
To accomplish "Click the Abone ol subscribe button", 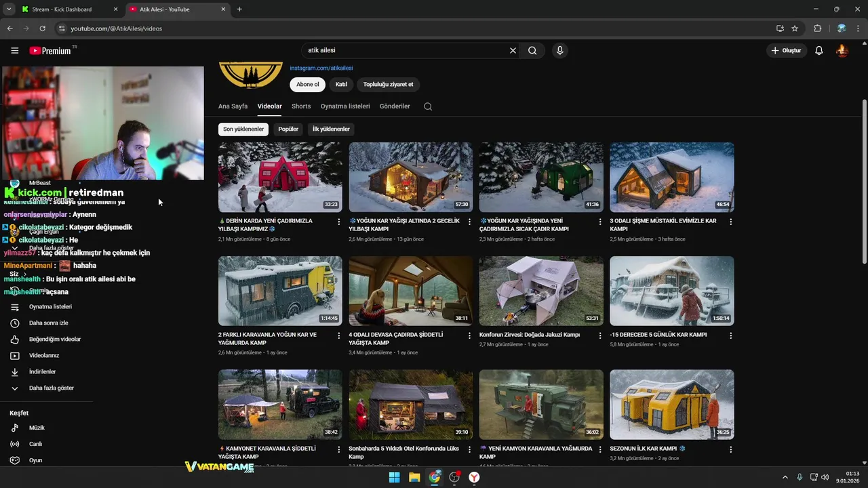I will pos(307,85).
